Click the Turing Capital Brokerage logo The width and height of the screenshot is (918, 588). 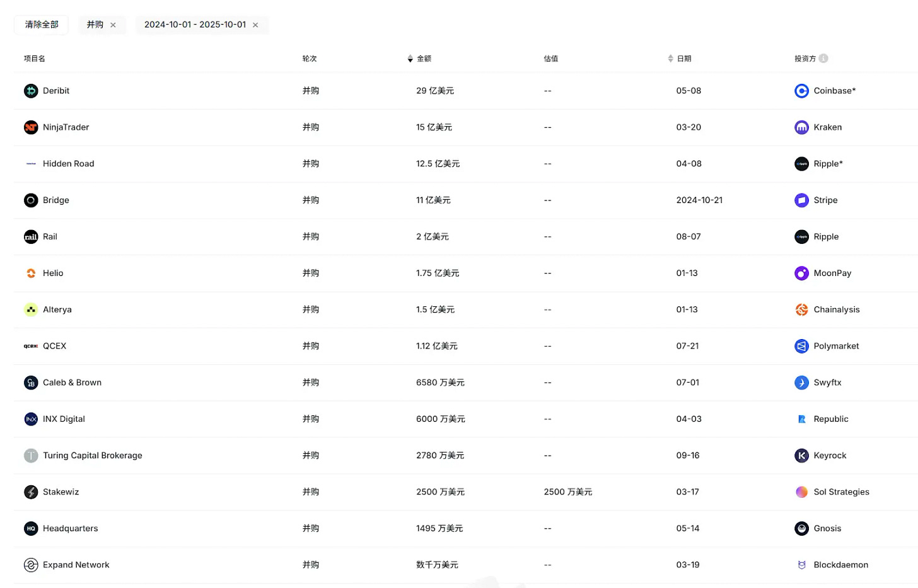click(31, 456)
